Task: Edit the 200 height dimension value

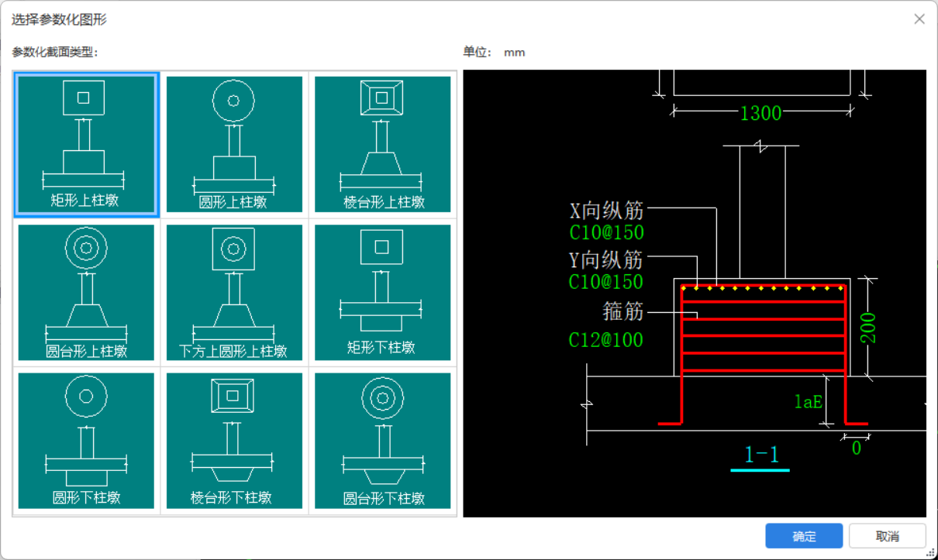Action: pos(868,328)
